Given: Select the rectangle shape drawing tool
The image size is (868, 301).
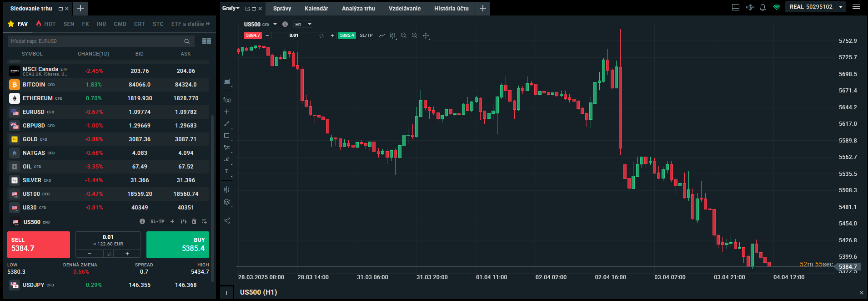Looking at the screenshot, I should pos(226,136).
